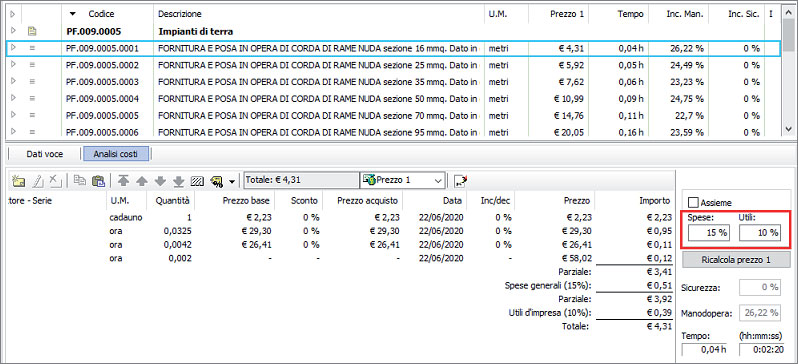The image size is (798, 364).
Task: Click the equals icon of PF.009.0005.0004 row
Action: tap(32, 98)
